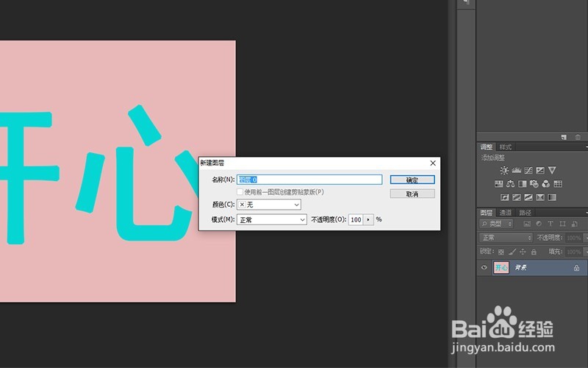The height and width of the screenshot is (368, 588).
Task: Open the Adjustments panel flyout menu
Action: pyautogui.click(x=586, y=146)
